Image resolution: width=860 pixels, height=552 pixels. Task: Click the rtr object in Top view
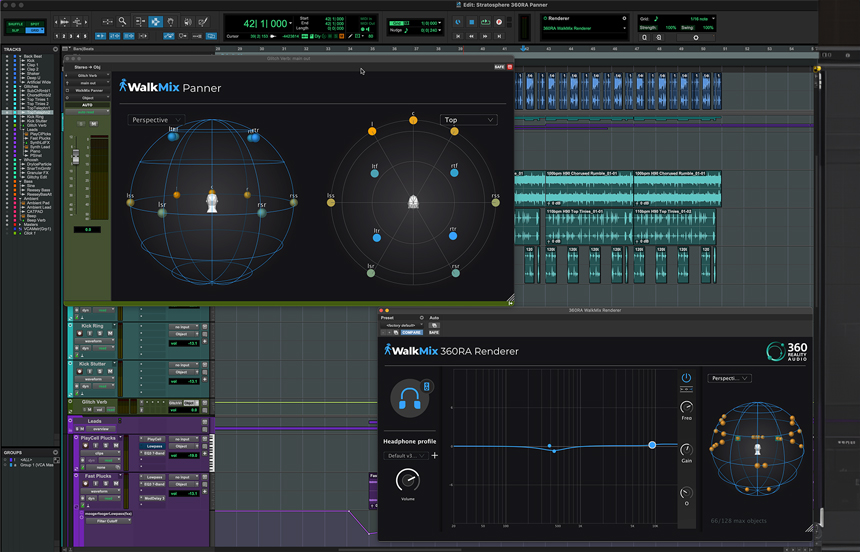(x=453, y=236)
